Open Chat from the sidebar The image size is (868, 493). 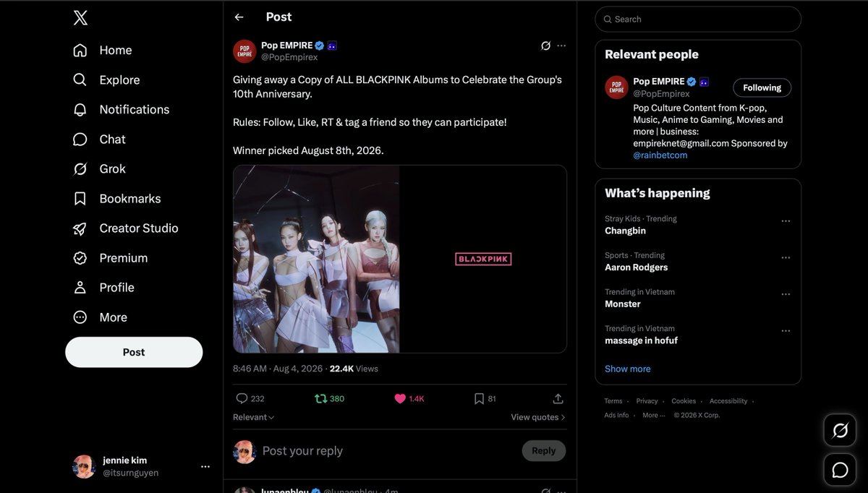click(x=99, y=139)
